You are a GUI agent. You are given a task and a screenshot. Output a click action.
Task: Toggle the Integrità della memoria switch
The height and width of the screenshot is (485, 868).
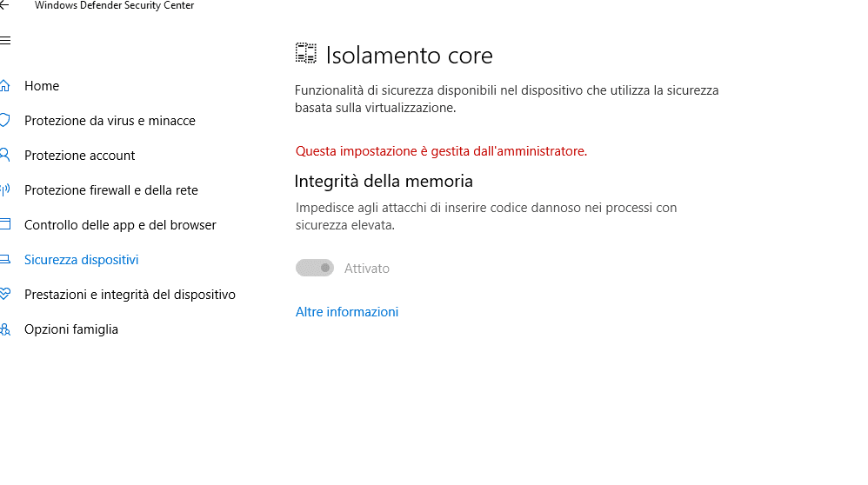tap(315, 269)
